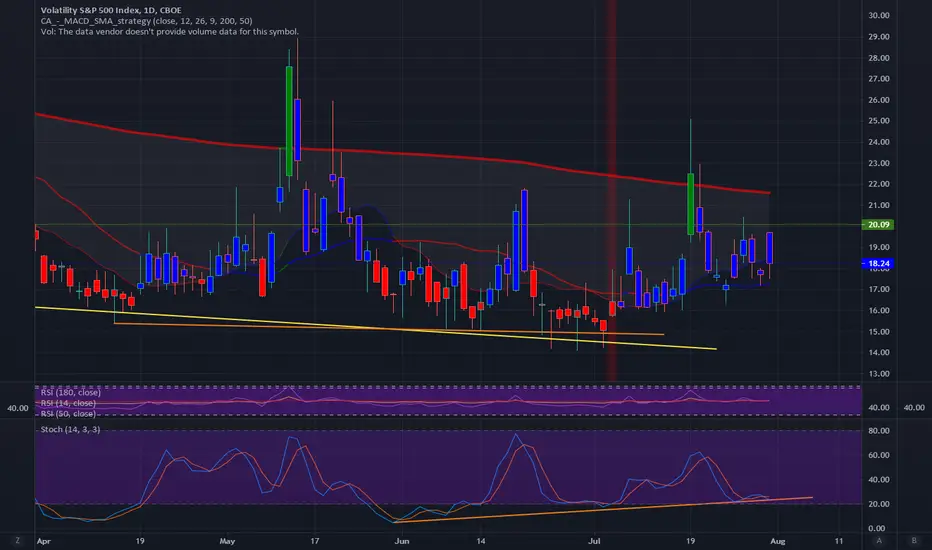Screen dimensions: 932x550
Task: Click the 30.00 price axis value
Action: coord(879,15)
